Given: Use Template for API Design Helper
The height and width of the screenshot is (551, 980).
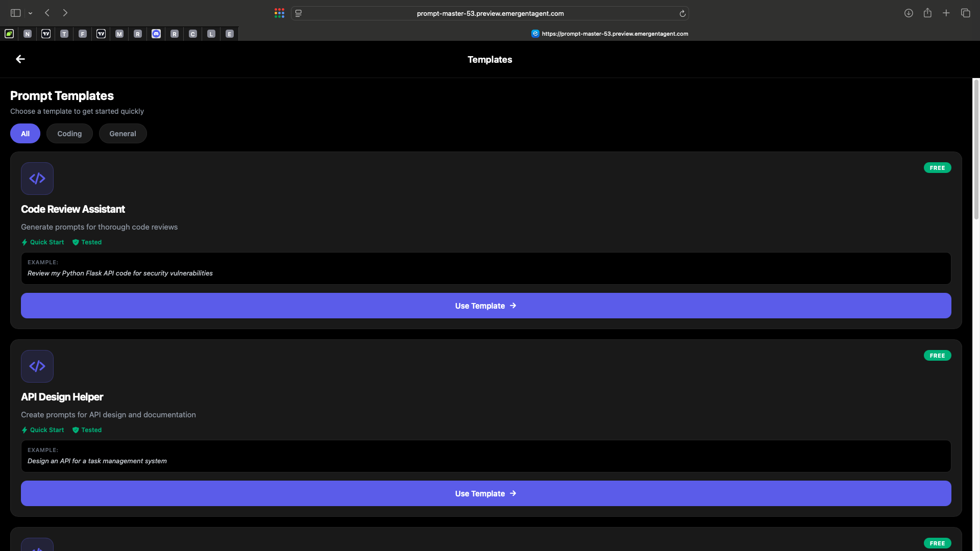Looking at the screenshot, I should click(485, 493).
